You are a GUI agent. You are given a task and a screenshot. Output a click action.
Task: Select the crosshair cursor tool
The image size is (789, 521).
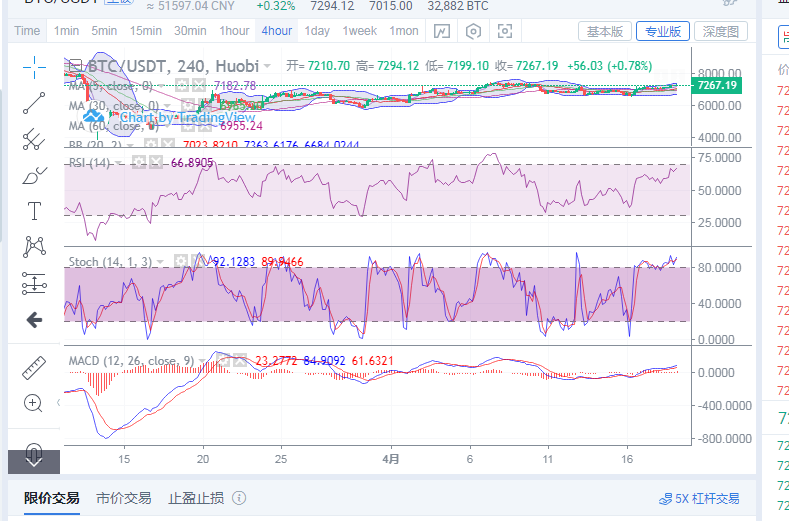click(34, 67)
